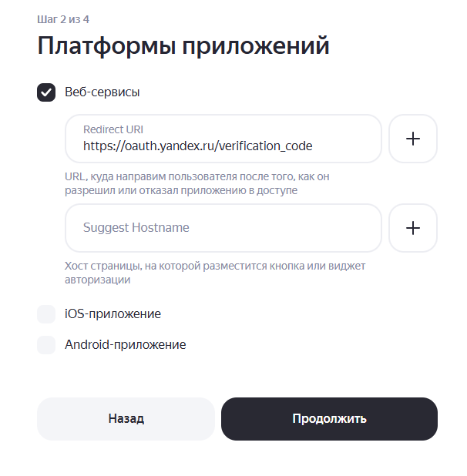Click plus icon beside Suggest Hostname
The width and height of the screenshot is (467, 476).
(413, 228)
